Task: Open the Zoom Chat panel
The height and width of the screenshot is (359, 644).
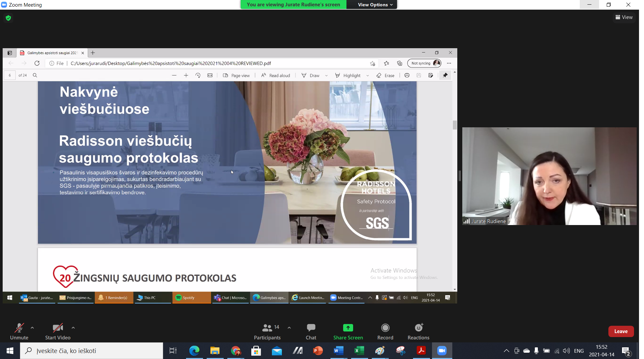Action: pos(311,331)
